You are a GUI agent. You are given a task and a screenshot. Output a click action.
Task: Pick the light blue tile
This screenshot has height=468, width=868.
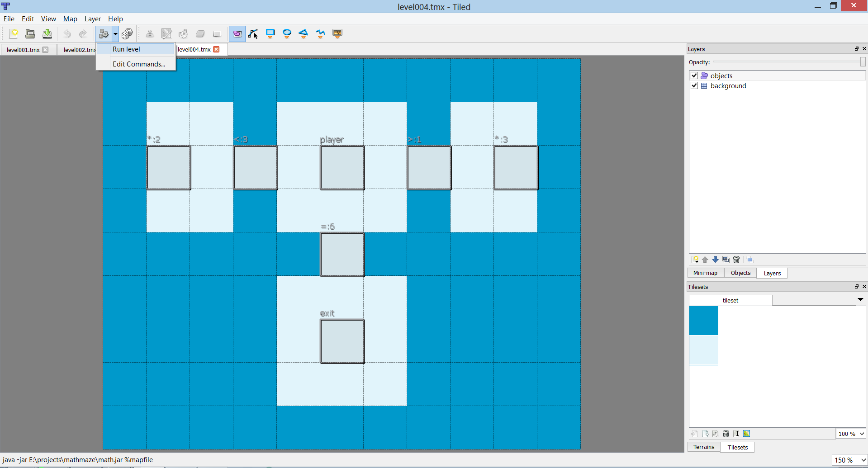pyautogui.click(x=703, y=350)
